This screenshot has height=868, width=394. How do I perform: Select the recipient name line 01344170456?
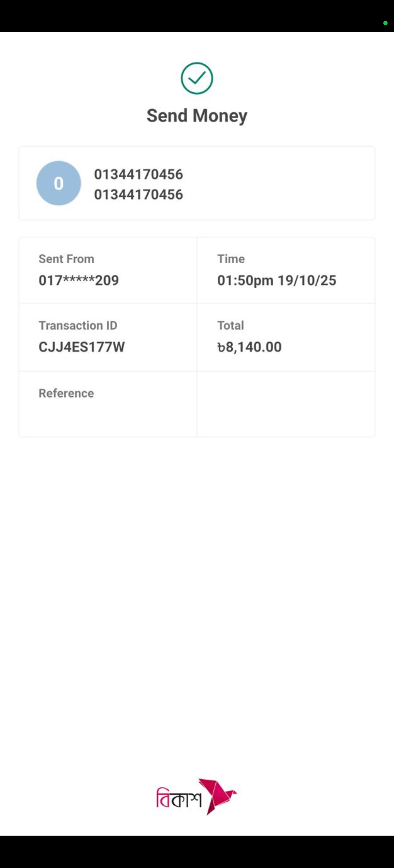click(x=138, y=175)
